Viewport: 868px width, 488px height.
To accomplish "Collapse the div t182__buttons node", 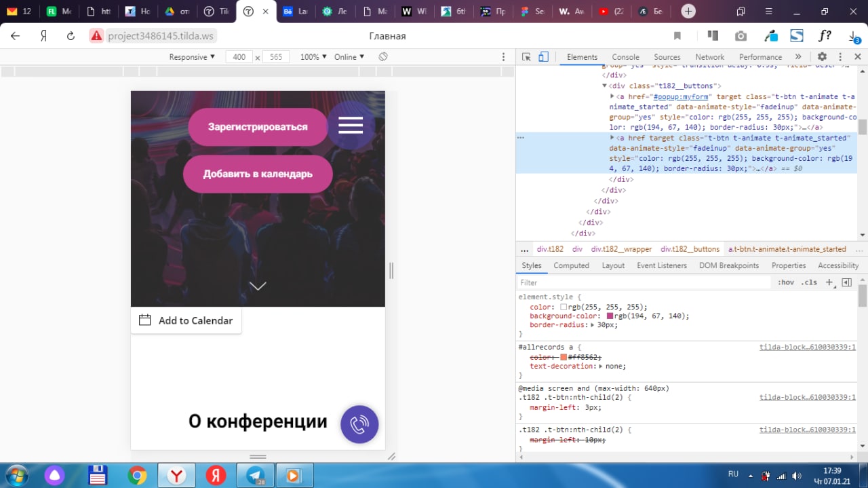I will pyautogui.click(x=605, y=86).
